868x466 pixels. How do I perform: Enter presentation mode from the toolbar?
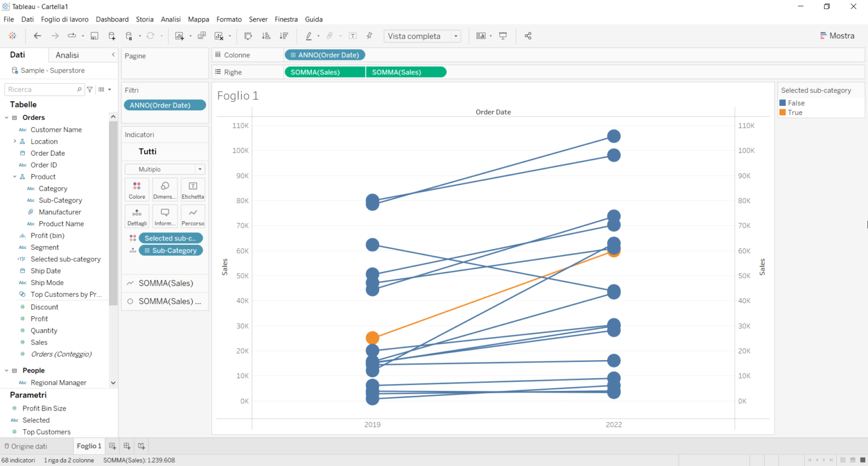pyautogui.click(x=503, y=36)
